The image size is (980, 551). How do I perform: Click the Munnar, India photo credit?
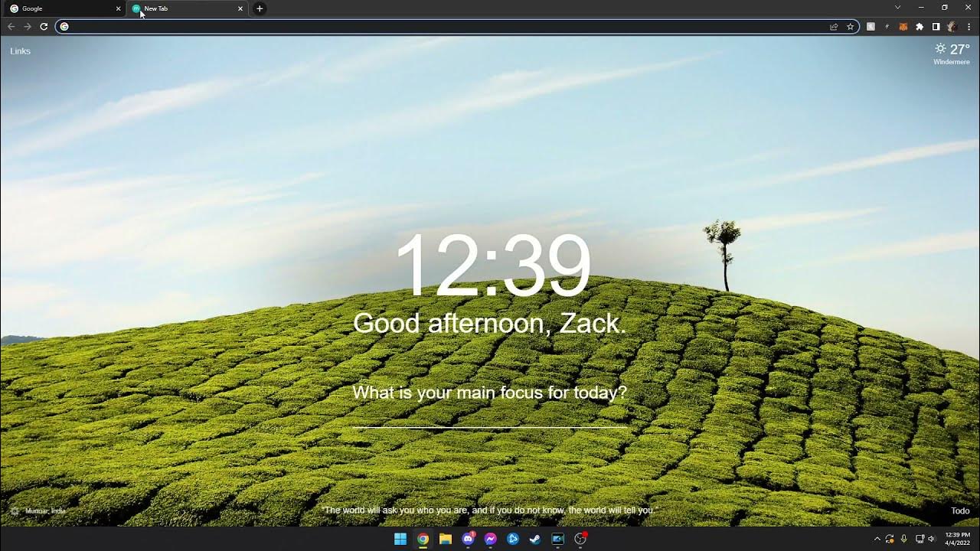point(46,511)
